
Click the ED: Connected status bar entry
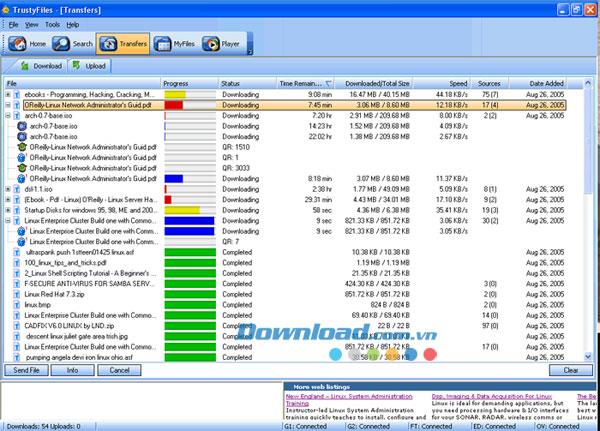click(494, 426)
